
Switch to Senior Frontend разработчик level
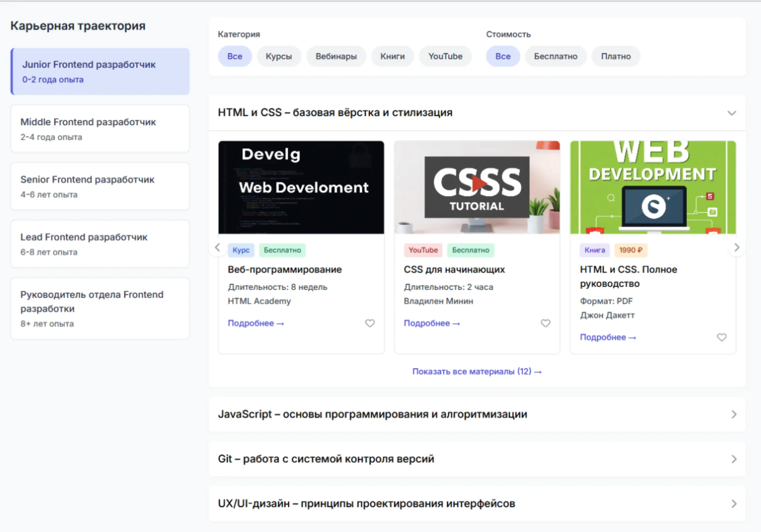(100, 186)
